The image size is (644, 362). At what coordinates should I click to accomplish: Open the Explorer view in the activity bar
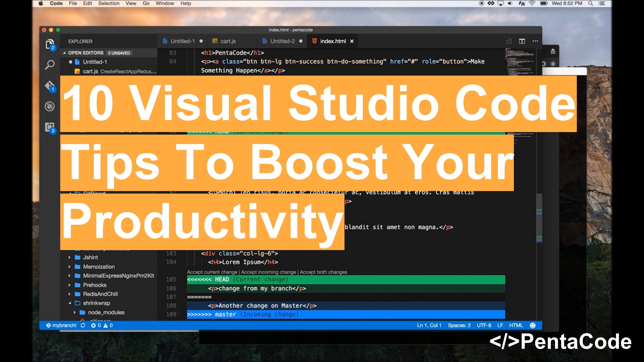click(x=50, y=44)
